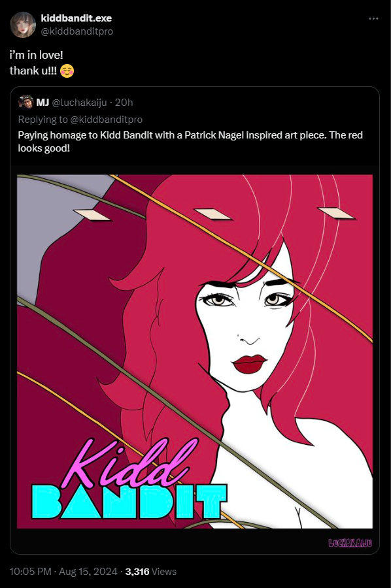
Task: Open the Kidd Bandit artwork image
Action: pyautogui.click(x=195, y=351)
